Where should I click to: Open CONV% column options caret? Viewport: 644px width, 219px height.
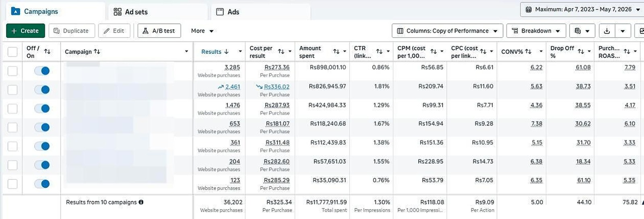pyautogui.click(x=541, y=52)
